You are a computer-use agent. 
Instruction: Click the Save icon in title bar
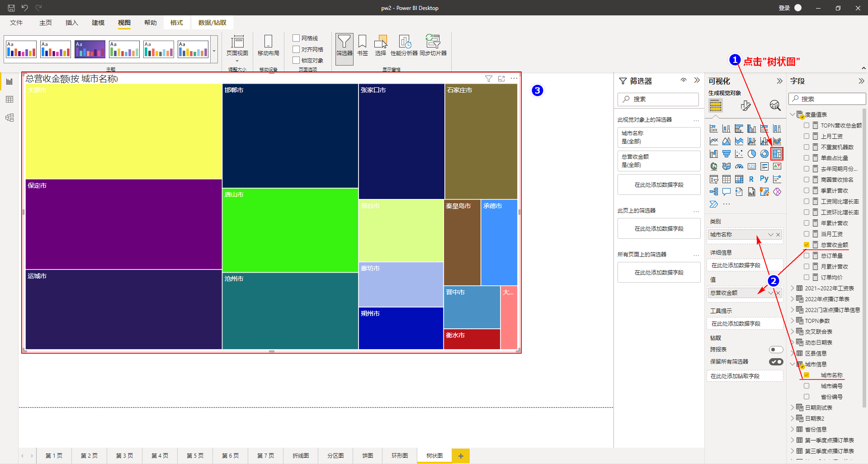11,8
